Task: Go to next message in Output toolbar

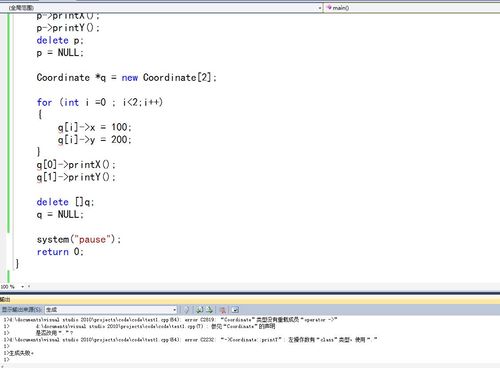Action: 210,310
